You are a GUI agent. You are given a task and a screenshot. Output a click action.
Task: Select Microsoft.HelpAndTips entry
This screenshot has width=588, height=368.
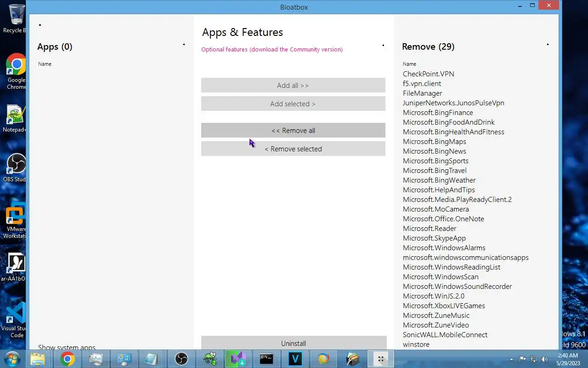[x=439, y=190]
